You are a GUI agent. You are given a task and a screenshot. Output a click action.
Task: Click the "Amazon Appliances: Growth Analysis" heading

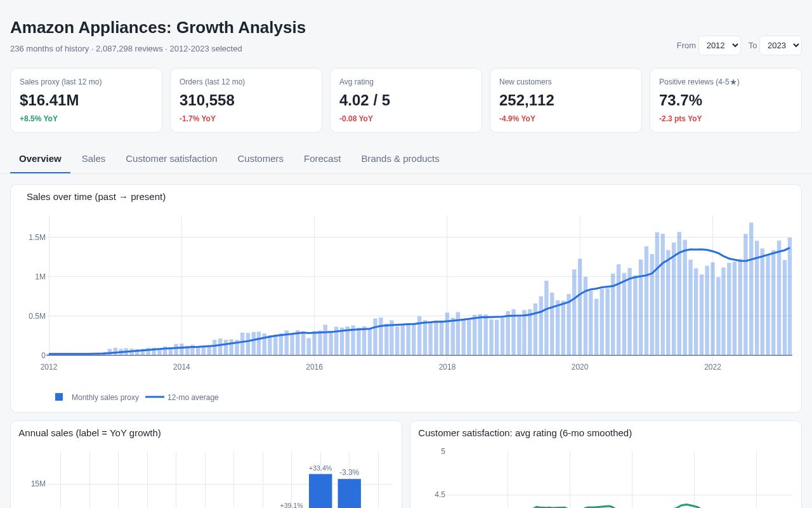coord(158,27)
